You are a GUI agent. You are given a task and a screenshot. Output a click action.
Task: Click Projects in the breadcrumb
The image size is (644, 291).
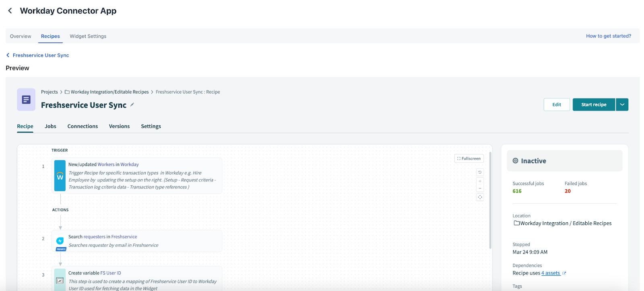50,92
